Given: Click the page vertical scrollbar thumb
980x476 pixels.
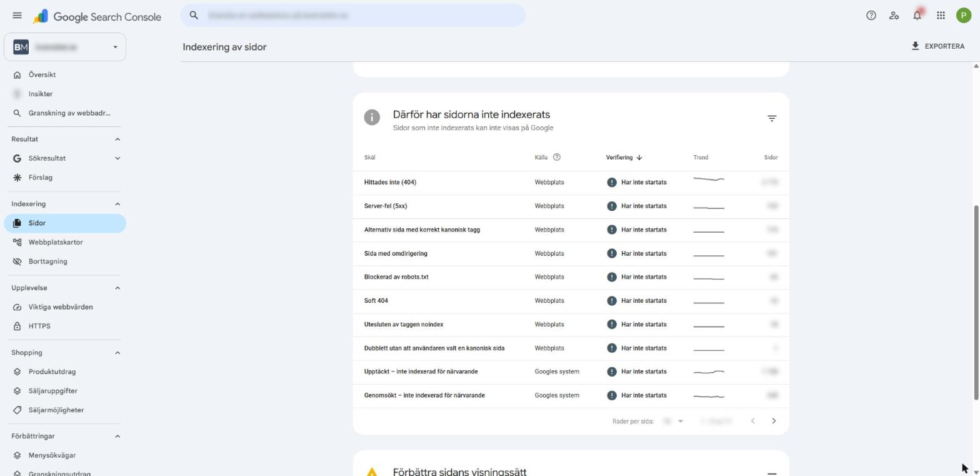Looking at the screenshot, I should click(x=976, y=303).
